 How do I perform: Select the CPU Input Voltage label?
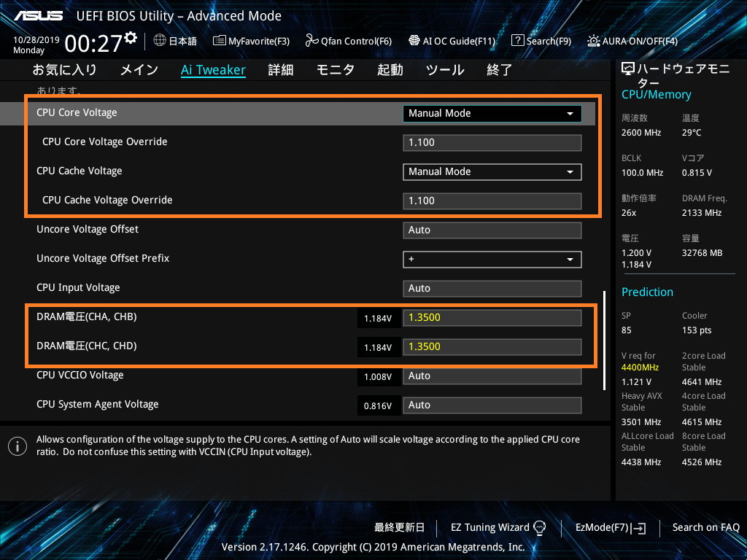[x=78, y=287]
